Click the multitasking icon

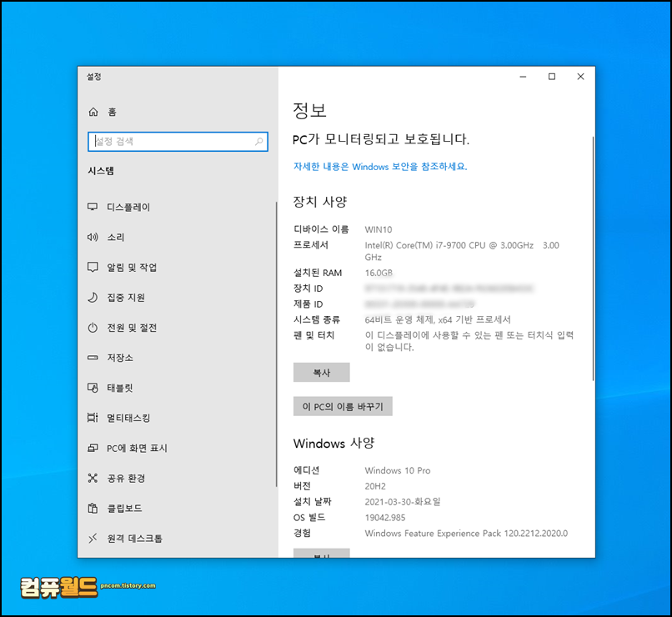93,418
